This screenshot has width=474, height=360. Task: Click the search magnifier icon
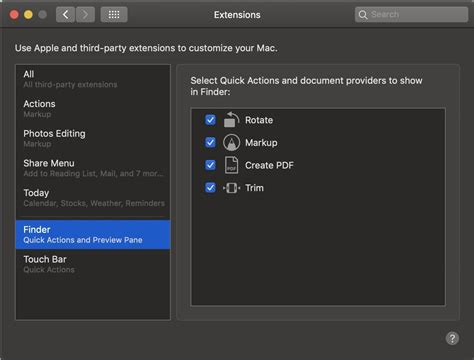[363, 15]
